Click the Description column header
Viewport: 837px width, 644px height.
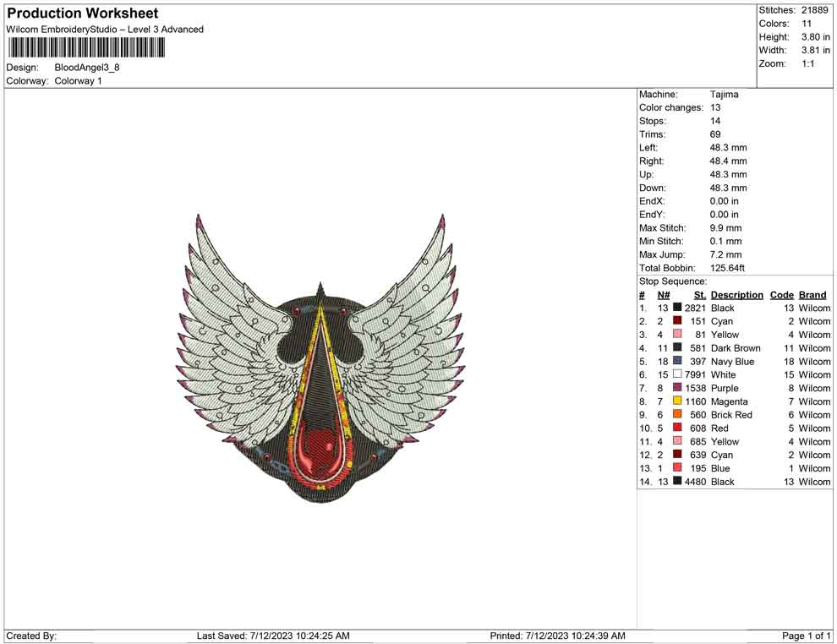[736, 295]
